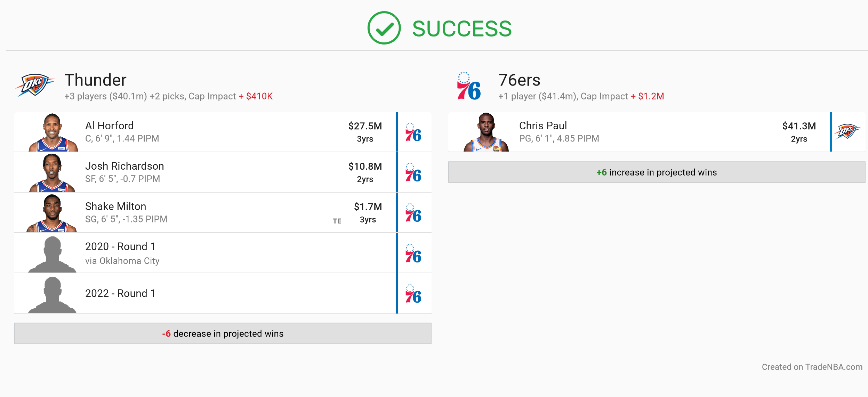Click the -6 decrease in projected wins bar
The width and height of the screenshot is (868, 397).
tap(223, 333)
